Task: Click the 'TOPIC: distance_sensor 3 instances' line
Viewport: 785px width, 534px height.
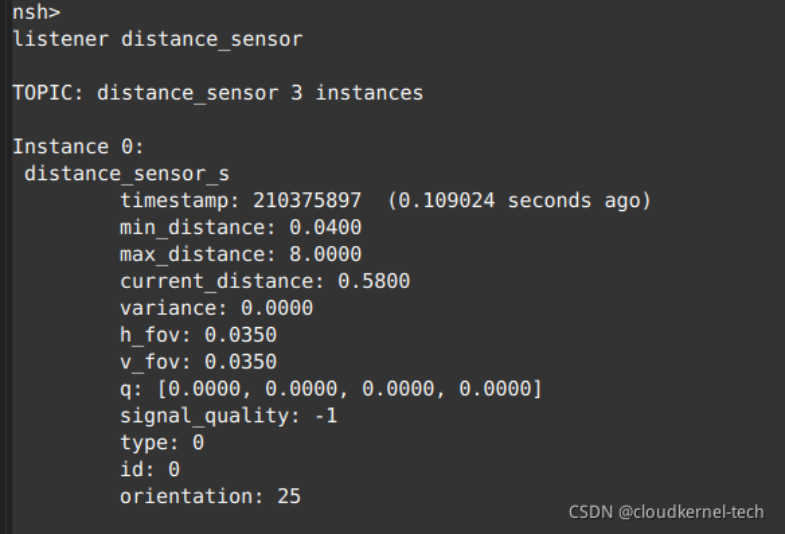Action: point(217,93)
